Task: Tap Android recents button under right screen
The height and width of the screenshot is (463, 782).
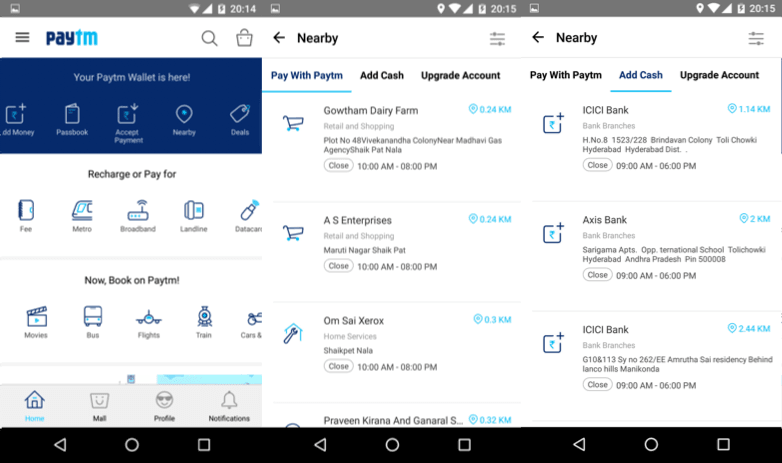Action: point(723,445)
